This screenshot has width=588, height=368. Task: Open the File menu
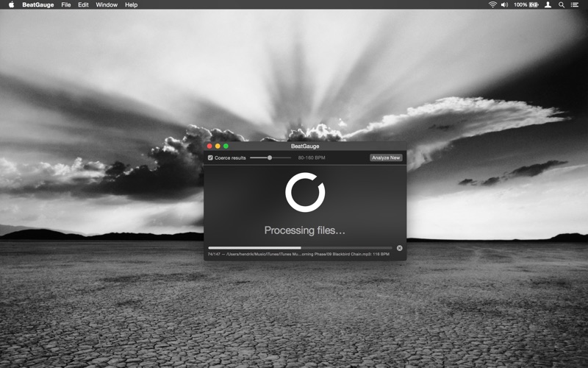[66, 4]
